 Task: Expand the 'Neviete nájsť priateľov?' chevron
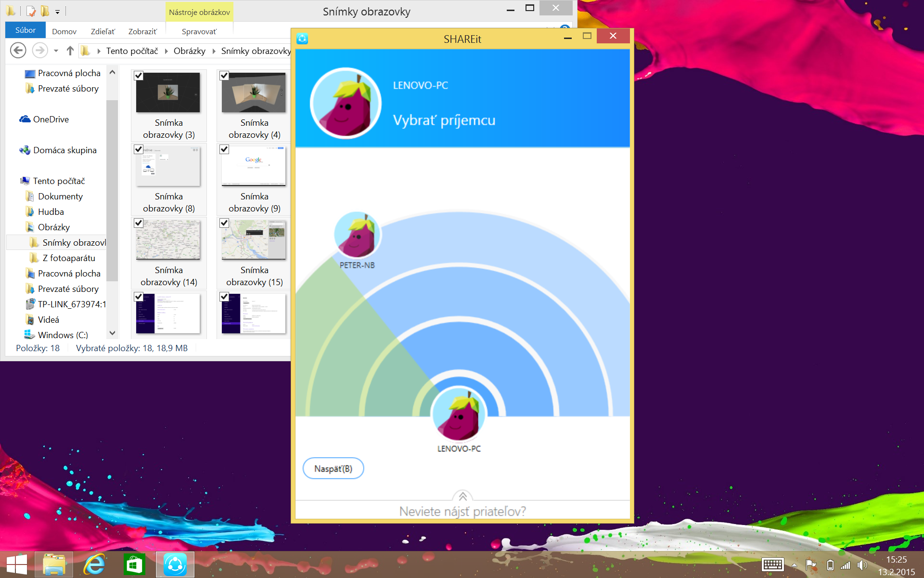pyautogui.click(x=462, y=496)
